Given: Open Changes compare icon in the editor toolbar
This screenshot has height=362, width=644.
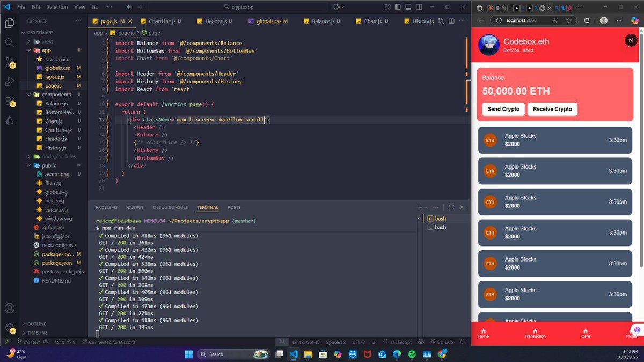Looking at the screenshot, I should coord(441,21).
